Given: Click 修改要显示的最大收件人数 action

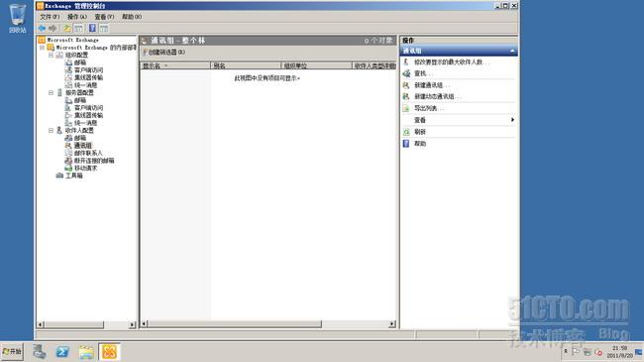Looking at the screenshot, I should (451, 62).
